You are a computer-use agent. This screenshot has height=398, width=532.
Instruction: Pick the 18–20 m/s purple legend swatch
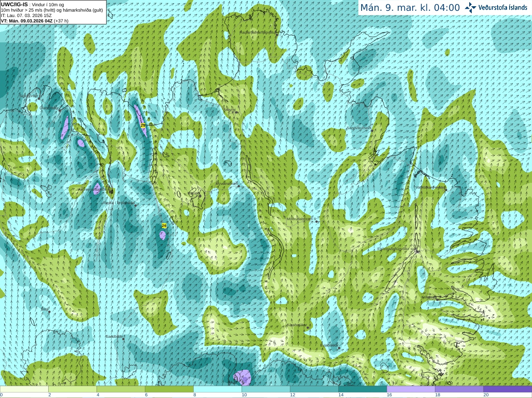coord(459,389)
